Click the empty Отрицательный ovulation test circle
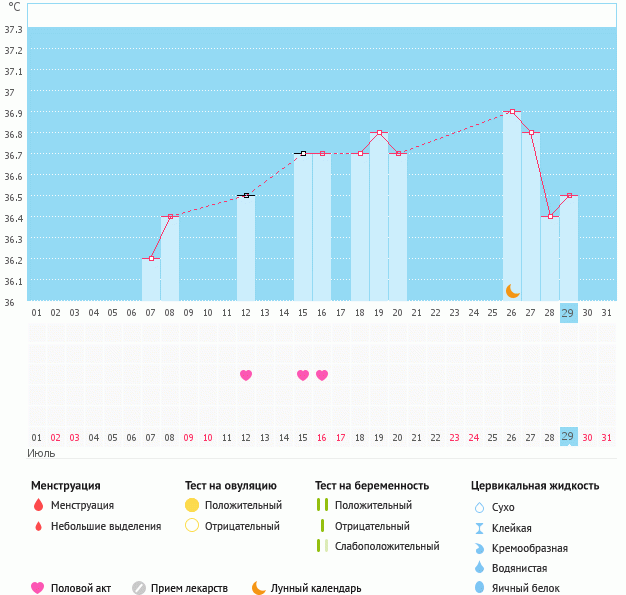 tap(192, 526)
